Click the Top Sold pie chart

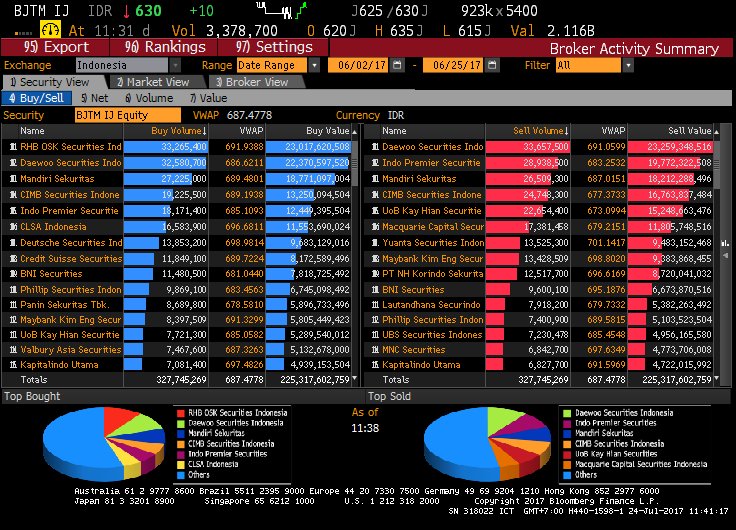481,442
